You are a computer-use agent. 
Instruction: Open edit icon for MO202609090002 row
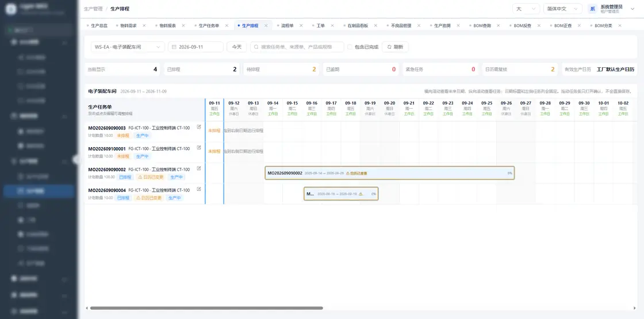[x=199, y=168]
